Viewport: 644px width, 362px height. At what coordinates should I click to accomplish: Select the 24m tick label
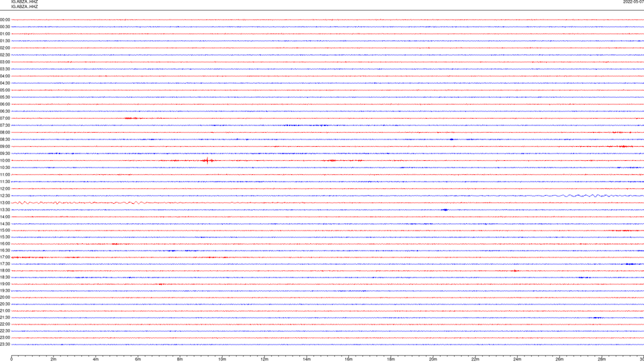[x=517, y=359]
